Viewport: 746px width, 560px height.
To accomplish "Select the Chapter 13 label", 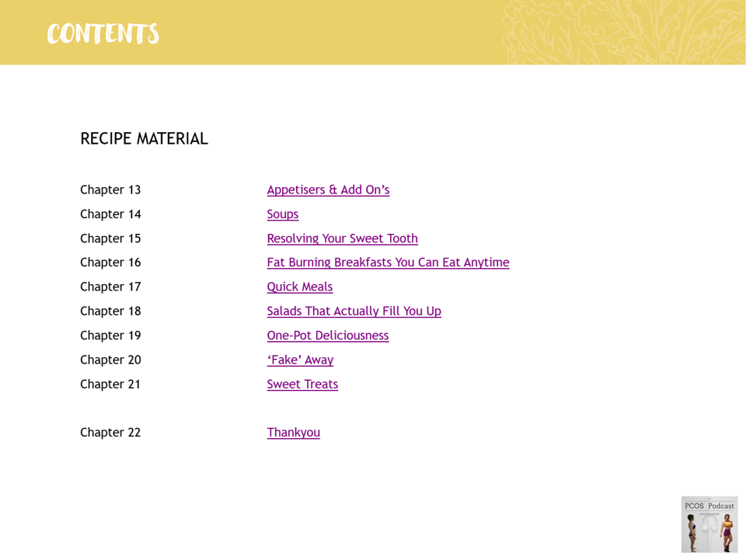I will point(110,190).
